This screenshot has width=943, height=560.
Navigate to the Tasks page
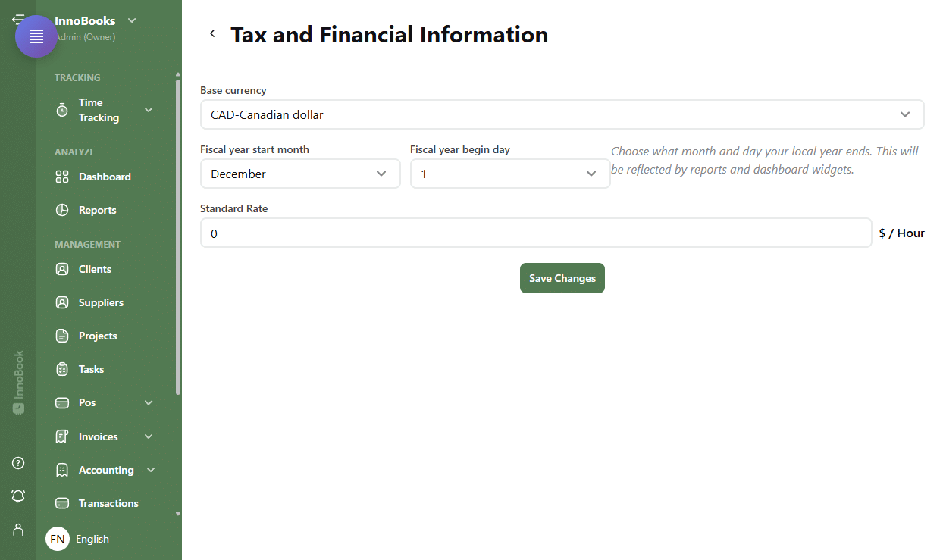click(x=91, y=369)
